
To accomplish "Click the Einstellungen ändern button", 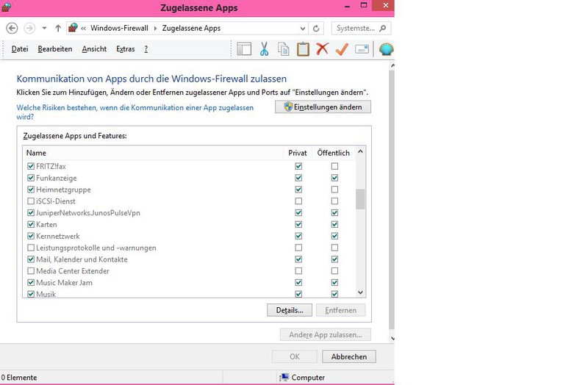I will point(323,107).
